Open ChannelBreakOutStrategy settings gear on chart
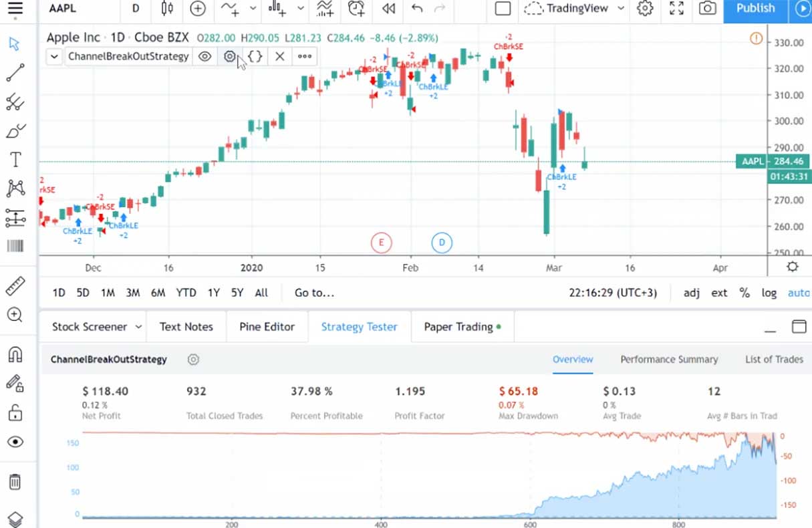The width and height of the screenshot is (812, 528). pyautogui.click(x=230, y=57)
